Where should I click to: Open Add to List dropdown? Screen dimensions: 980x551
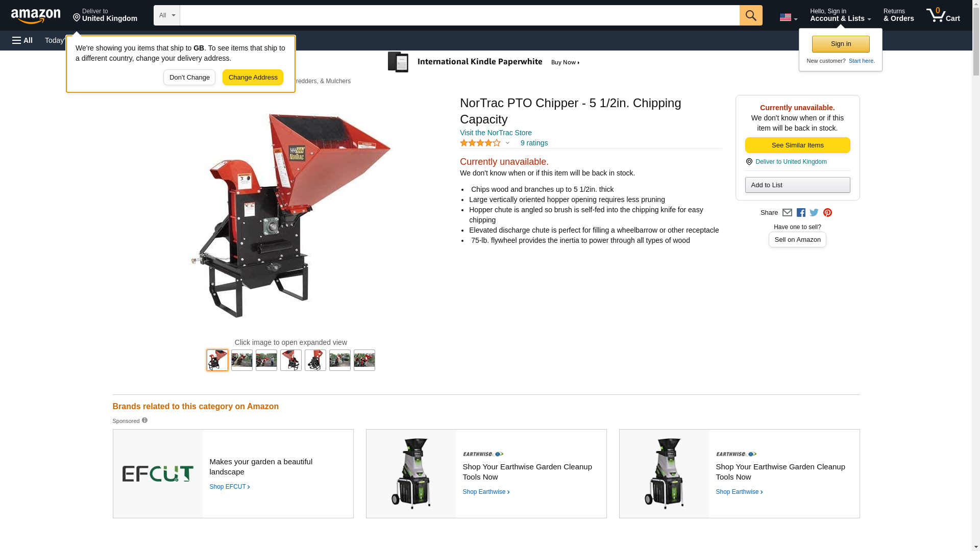797,185
